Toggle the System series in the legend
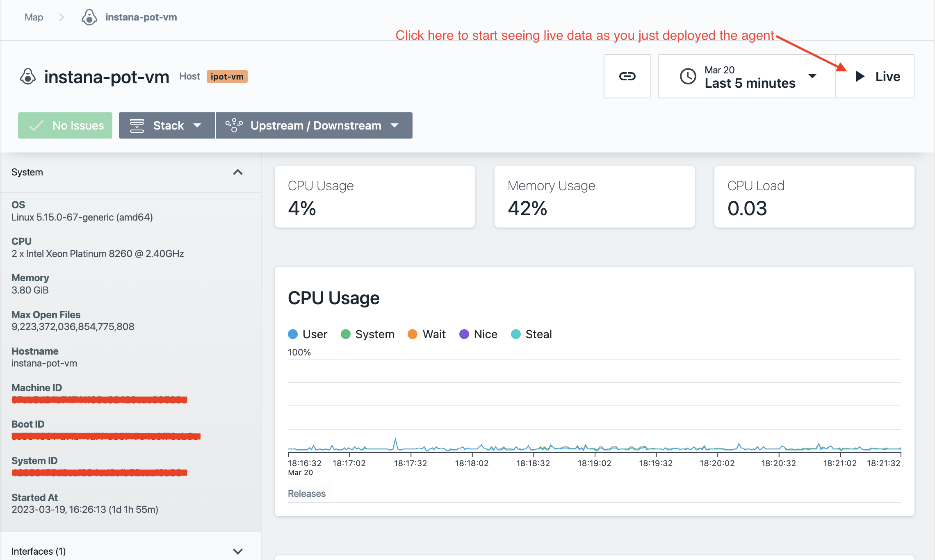This screenshot has height=560, width=935. pyautogui.click(x=367, y=334)
